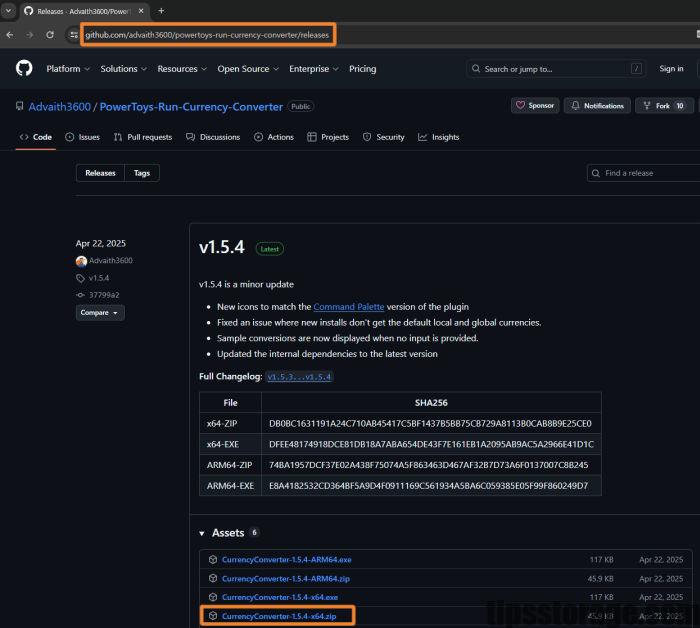
Task: Click the Notifications bell button
Action: [x=597, y=106]
